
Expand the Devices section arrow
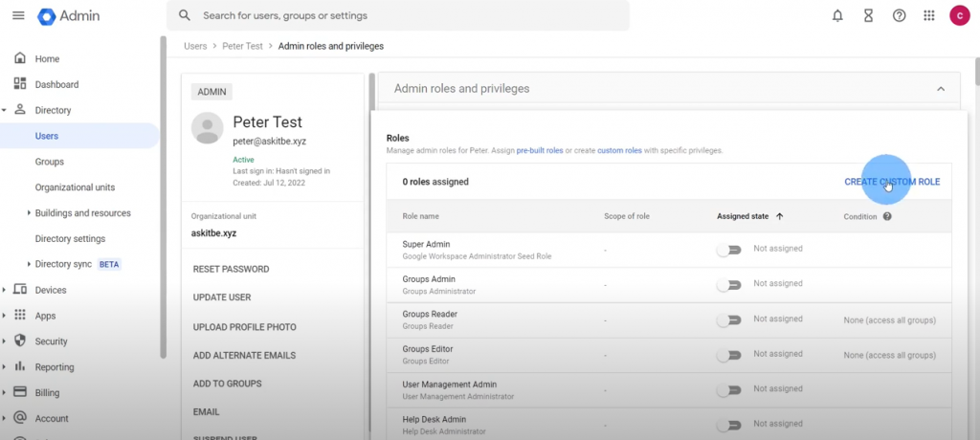point(5,290)
